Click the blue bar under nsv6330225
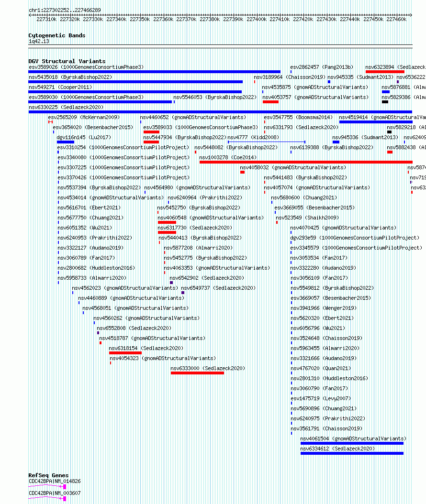Screen dimensions: 426x504 point(220,112)
